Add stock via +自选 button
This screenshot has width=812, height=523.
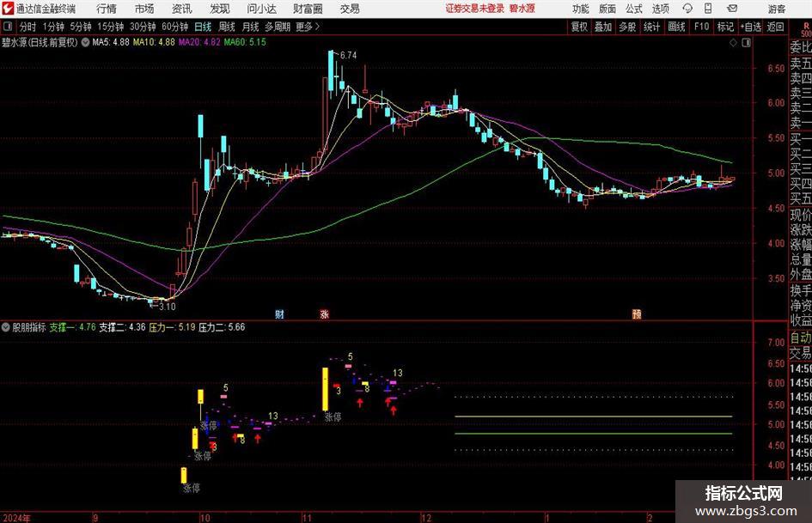(751, 27)
